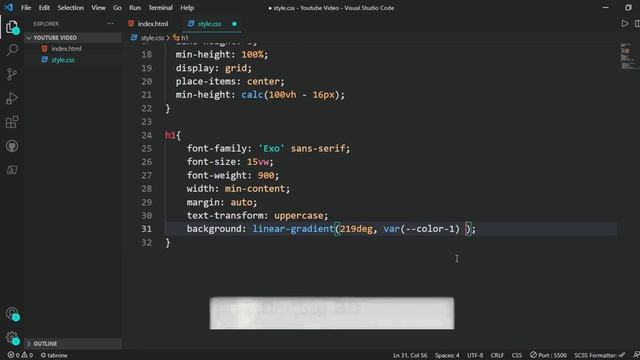Click '15vw' font-size value
This screenshot has height=360, width=640.
pos(258,162)
